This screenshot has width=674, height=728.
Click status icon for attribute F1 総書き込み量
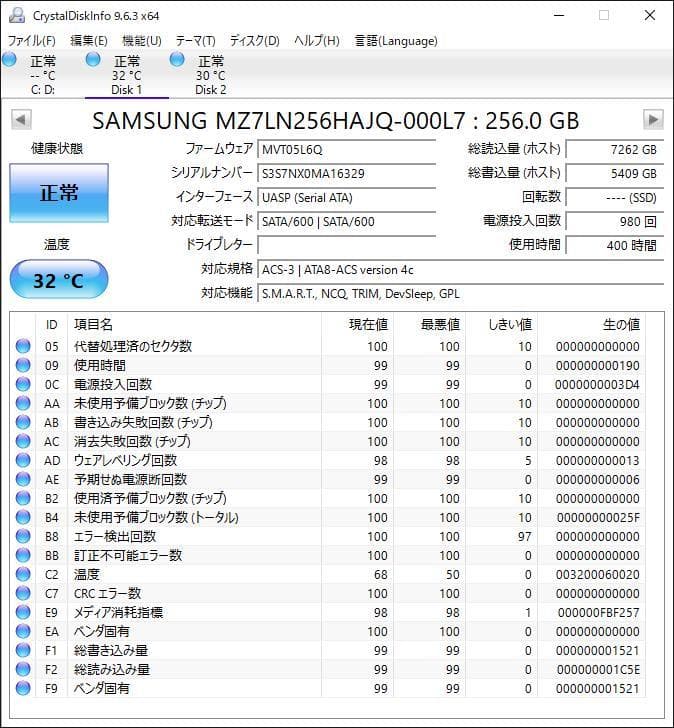pyautogui.click(x=23, y=651)
